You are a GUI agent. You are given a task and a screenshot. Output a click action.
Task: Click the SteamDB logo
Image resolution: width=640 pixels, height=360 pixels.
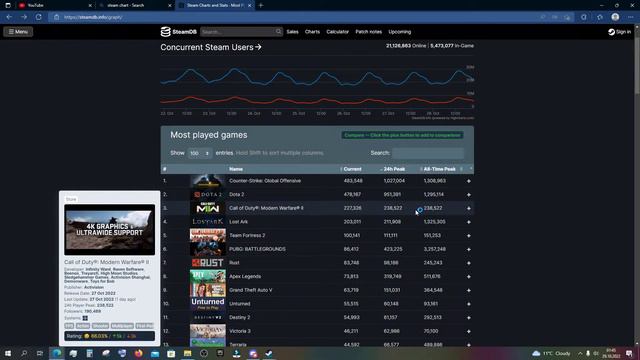point(178,32)
